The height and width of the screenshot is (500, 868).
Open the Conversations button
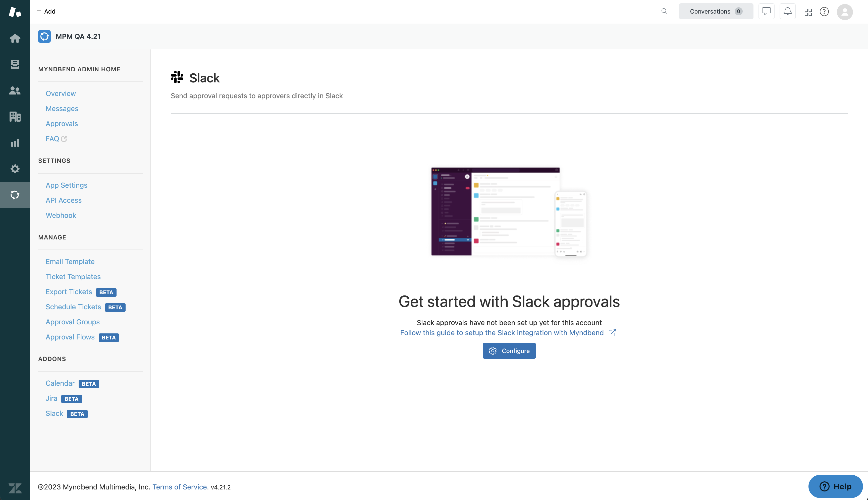(716, 11)
